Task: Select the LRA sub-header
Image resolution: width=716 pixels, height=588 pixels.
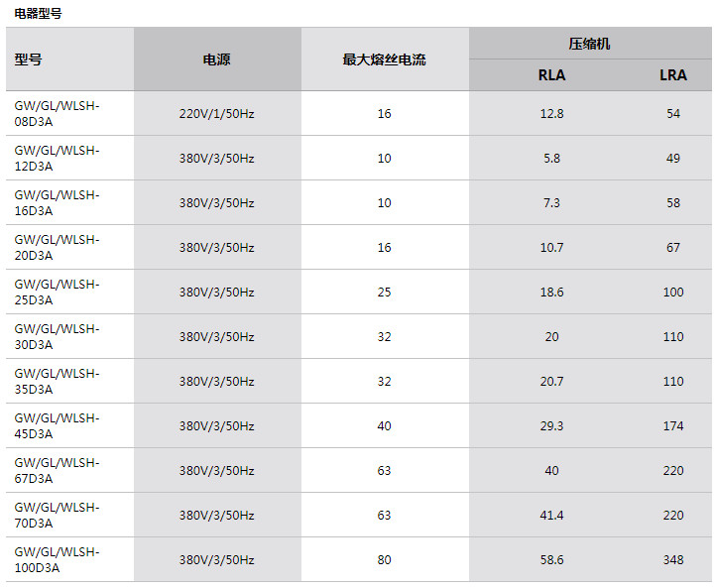Action: click(x=673, y=75)
